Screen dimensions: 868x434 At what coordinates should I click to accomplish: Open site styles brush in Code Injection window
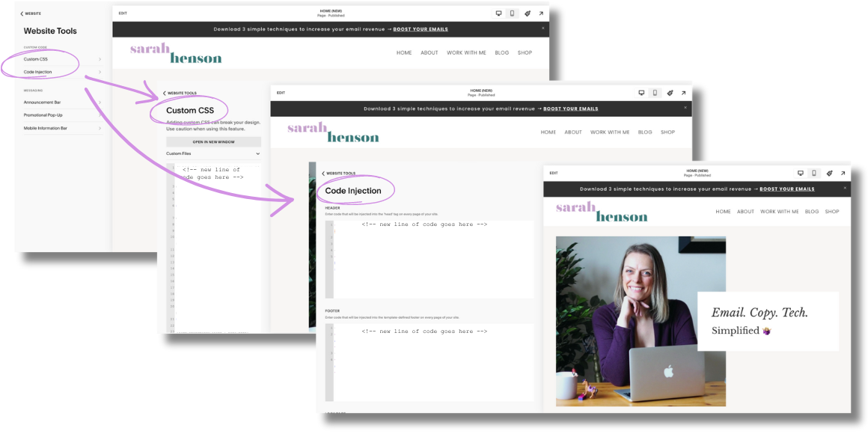click(x=828, y=173)
